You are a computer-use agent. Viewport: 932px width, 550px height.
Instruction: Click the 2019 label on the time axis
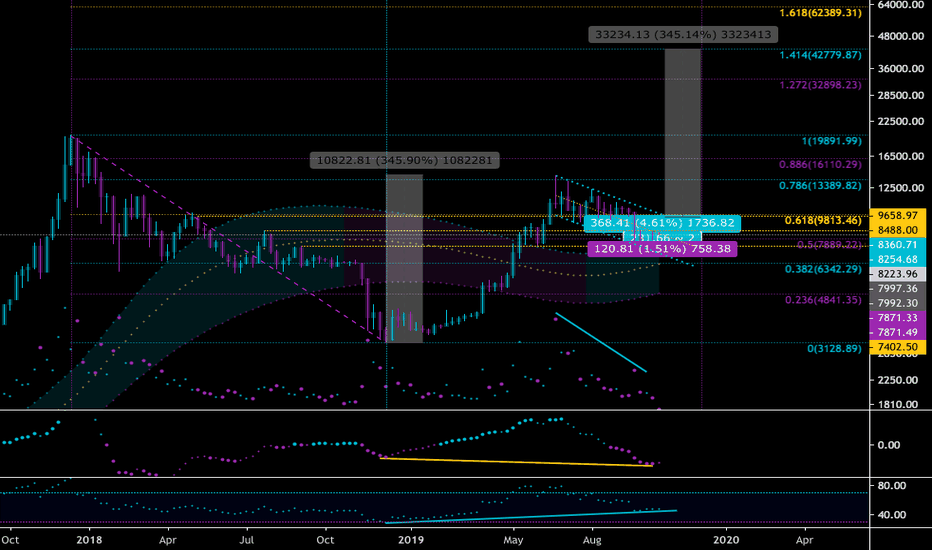point(411,540)
